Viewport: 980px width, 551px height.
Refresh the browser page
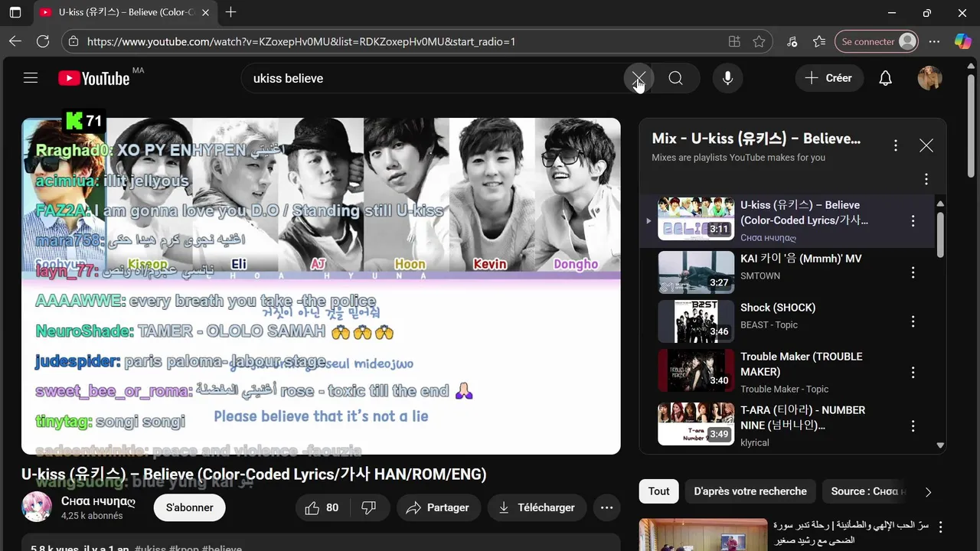(x=43, y=41)
